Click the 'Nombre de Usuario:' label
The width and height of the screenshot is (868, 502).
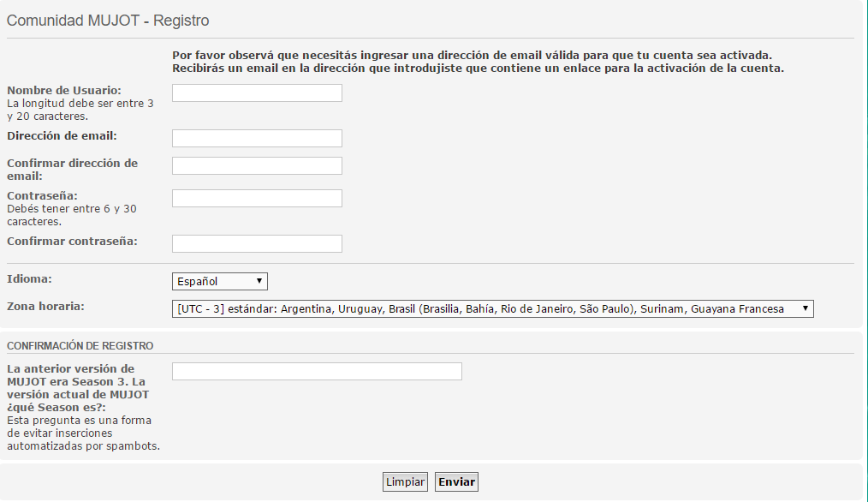64,90
